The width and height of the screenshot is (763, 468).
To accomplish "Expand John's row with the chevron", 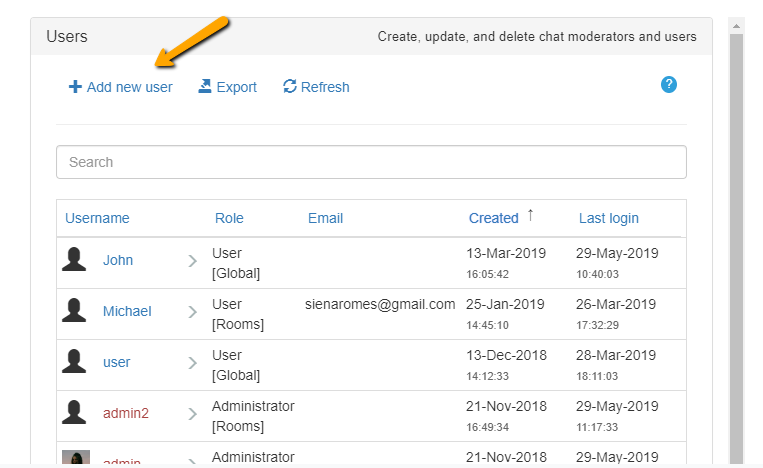I will pyautogui.click(x=192, y=261).
